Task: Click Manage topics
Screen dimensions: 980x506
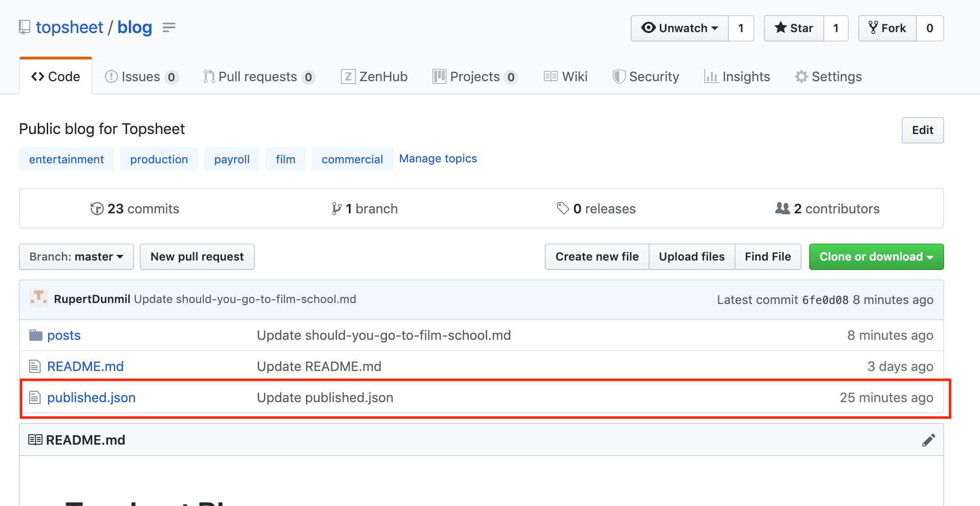Action: [x=438, y=159]
